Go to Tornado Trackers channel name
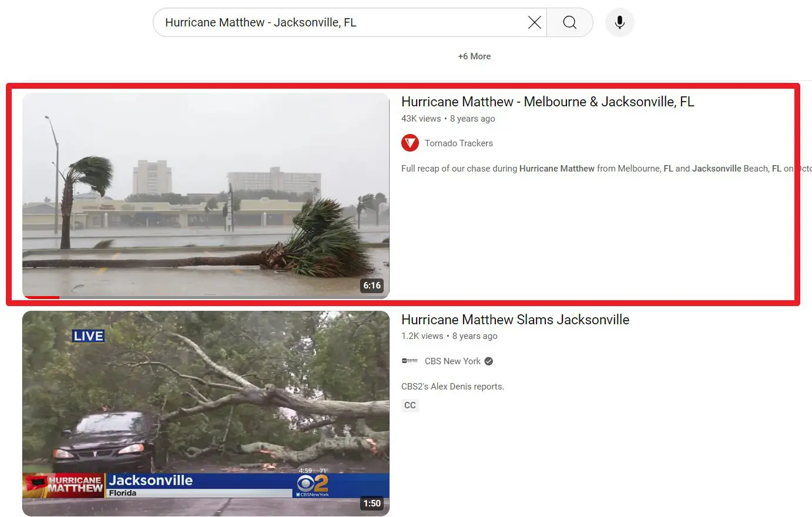 [x=459, y=143]
